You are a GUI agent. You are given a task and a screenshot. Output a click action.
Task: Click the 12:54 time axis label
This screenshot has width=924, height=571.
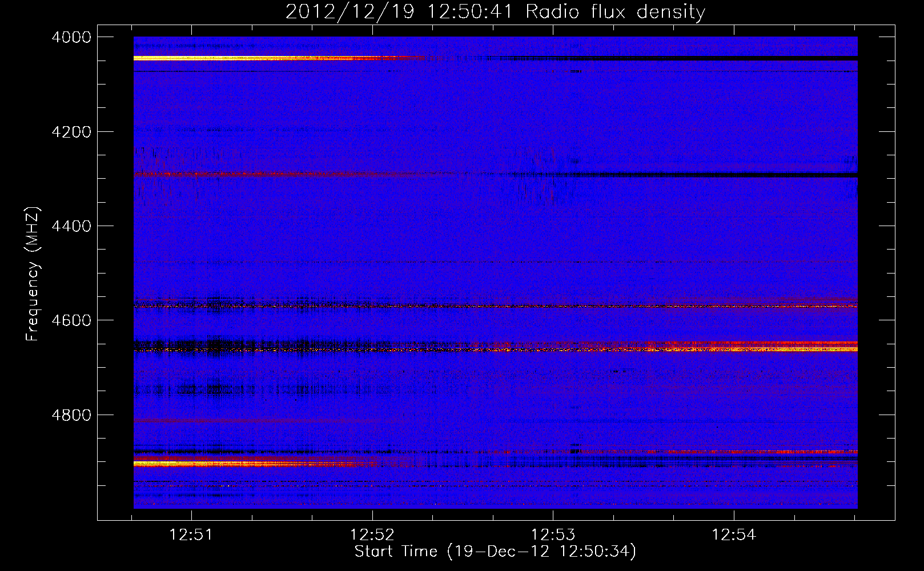733,535
